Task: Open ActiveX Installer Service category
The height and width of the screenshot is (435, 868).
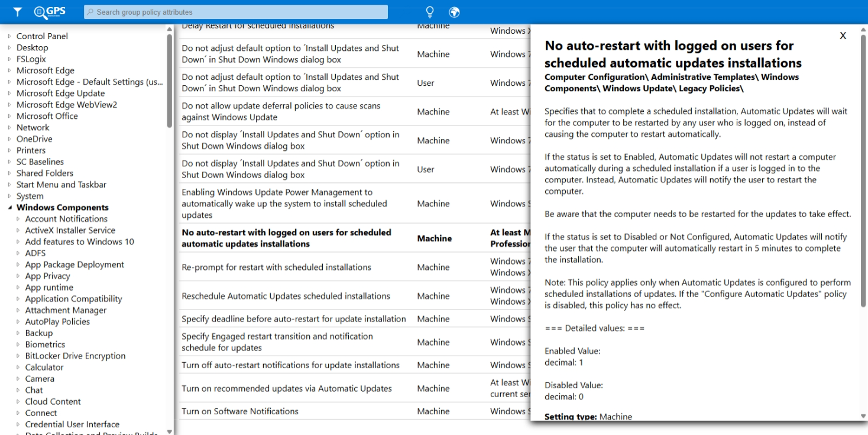Action: tap(70, 230)
